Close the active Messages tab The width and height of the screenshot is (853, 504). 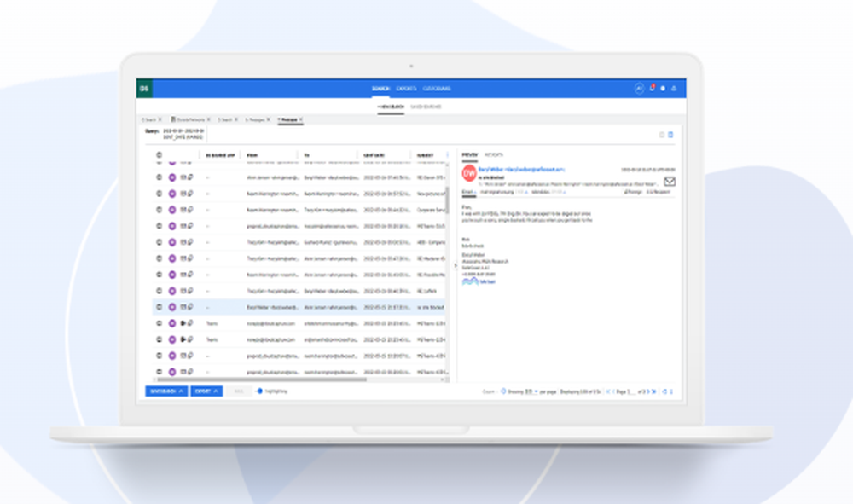[x=300, y=119]
